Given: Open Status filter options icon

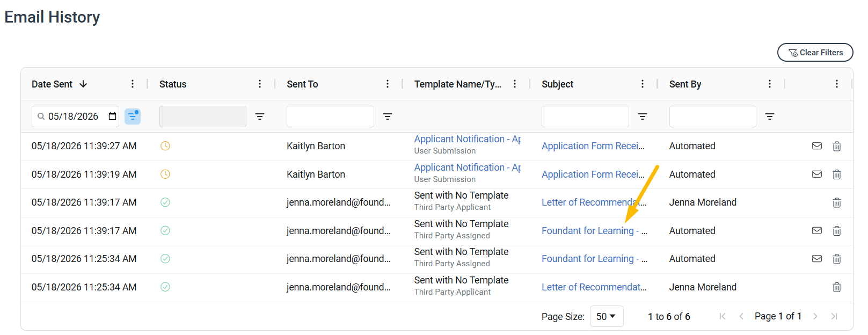Looking at the screenshot, I should point(260,116).
